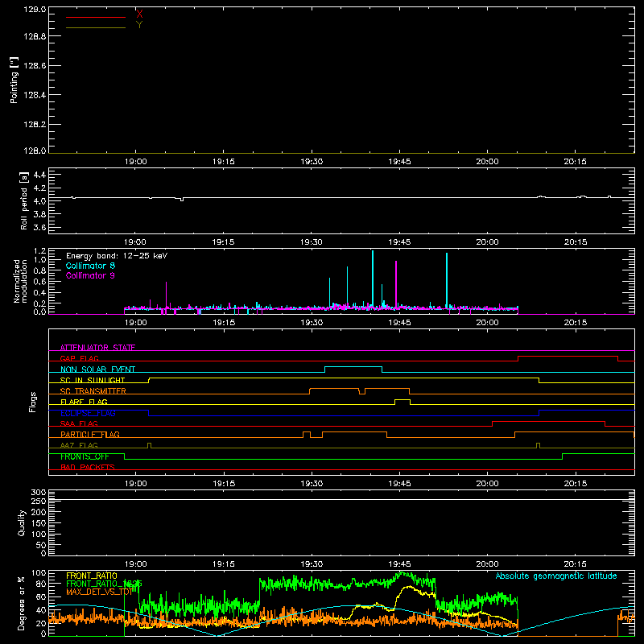Click the Energy band: 12-25 keV label
The height and width of the screenshot is (644, 644).
pyautogui.click(x=117, y=256)
